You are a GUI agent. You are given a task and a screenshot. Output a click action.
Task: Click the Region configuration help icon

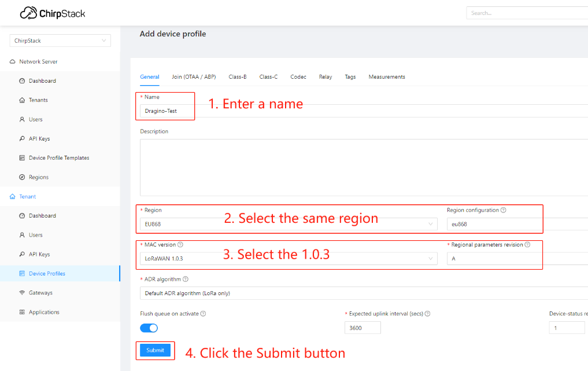504,210
